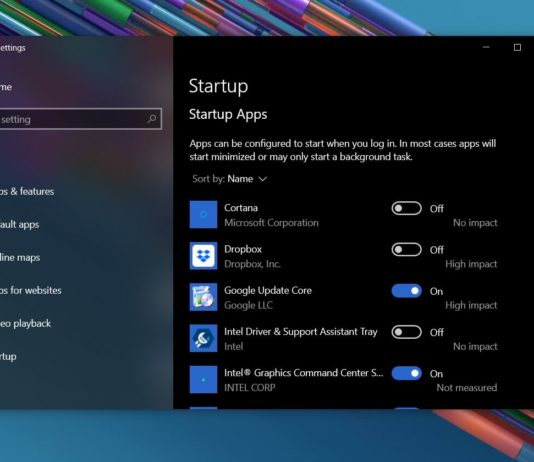
Task: Click the Cortana app icon
Action: pos(203,214)
